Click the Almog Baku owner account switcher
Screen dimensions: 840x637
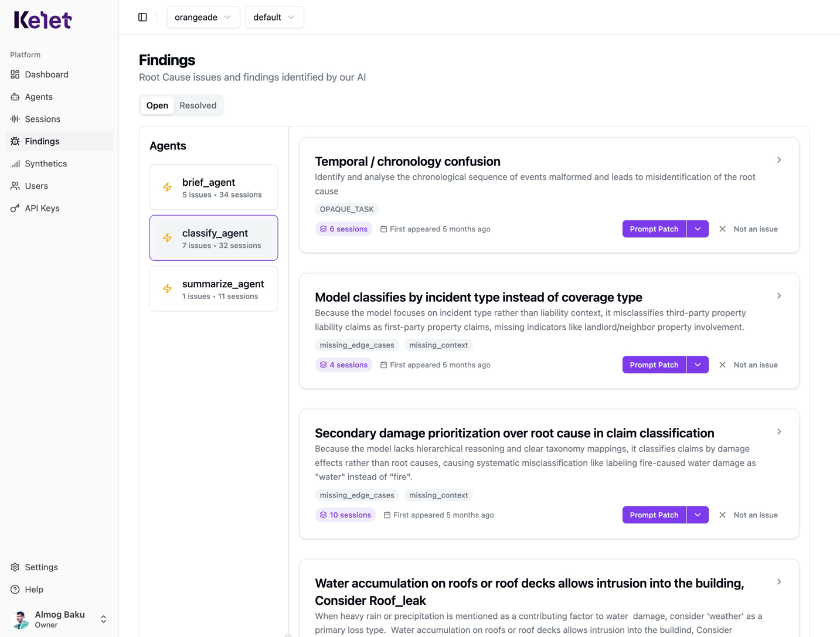(59, 619)
